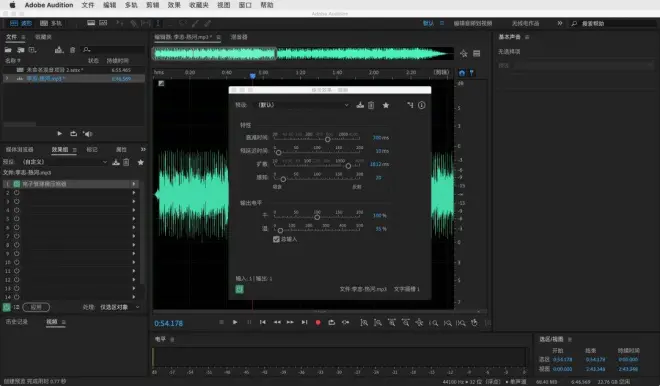This screenshot has height=386, width=660.
Task: Open the Apple menu
Action: pyautogui.click(x=12, y=5)
